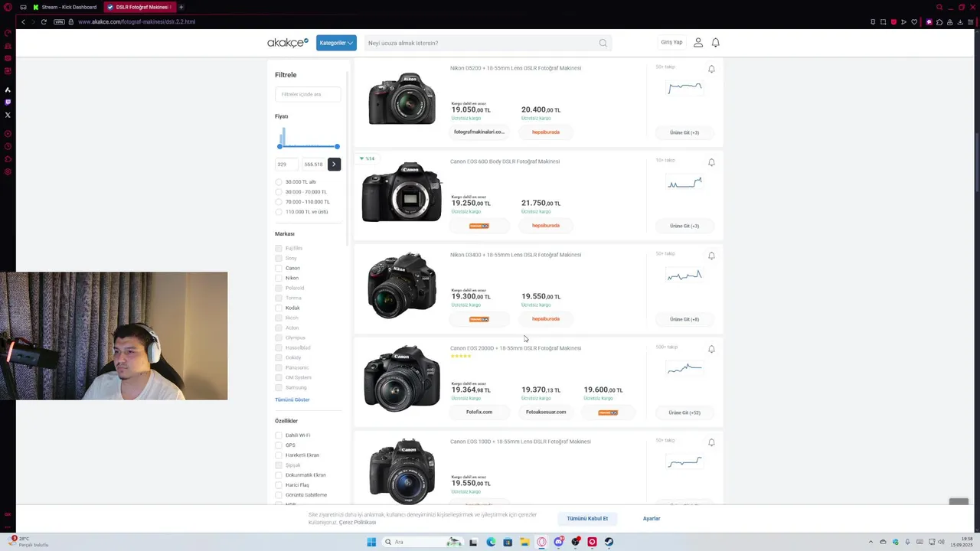Expand Ürüne Git (+8) for Nikon D3400
Viewport: 980px width, 551px height.
[684, 319]
